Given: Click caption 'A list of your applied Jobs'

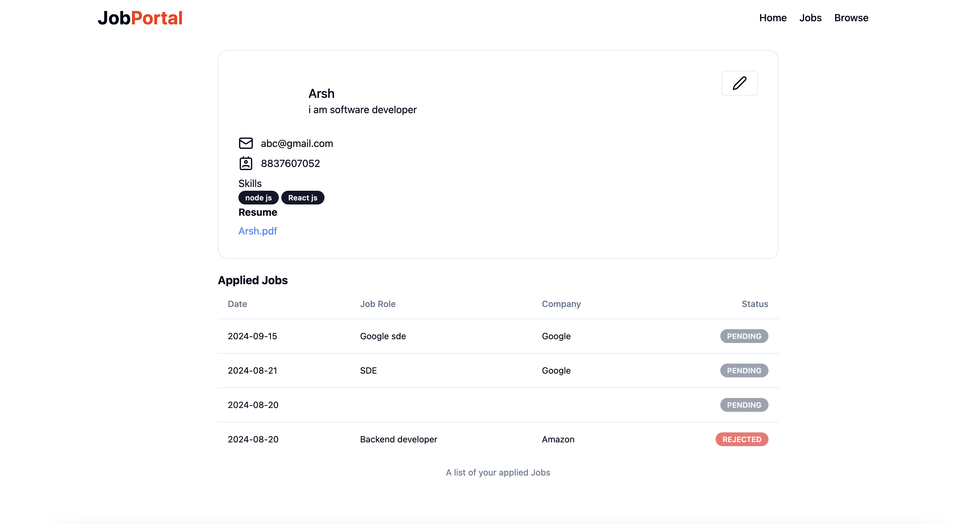Looking at the screenshot, I should tap(498, 472).
